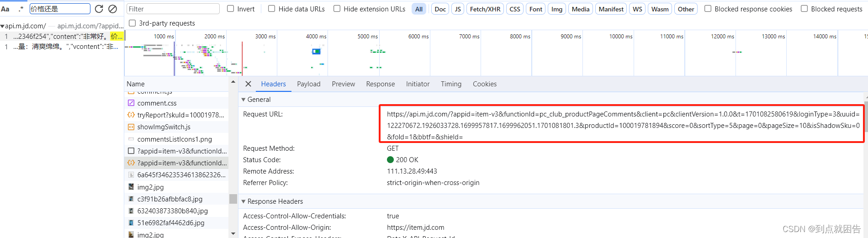Close the request details panel
Image resolution: width=868 pixels, height=238 pixels.
coord(248,84)
